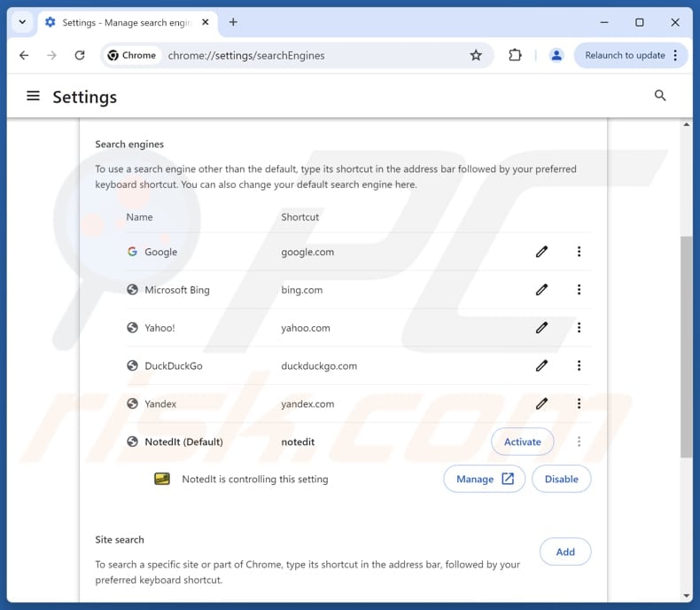Open more actions for NotedIt
The image size is (700, 610).
tap(579, 442)
